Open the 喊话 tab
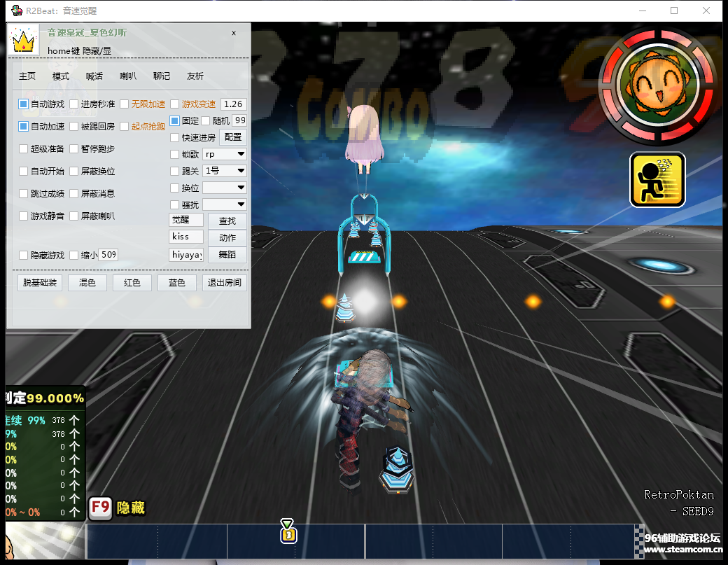The width and height of the screenshot is (728, 565). coord(94,76)
